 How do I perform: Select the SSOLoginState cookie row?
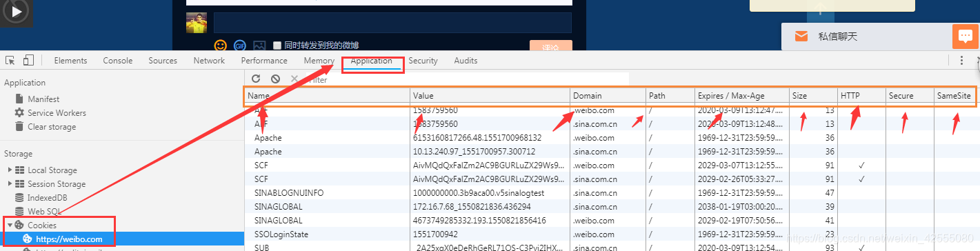[x=610, y=234]
